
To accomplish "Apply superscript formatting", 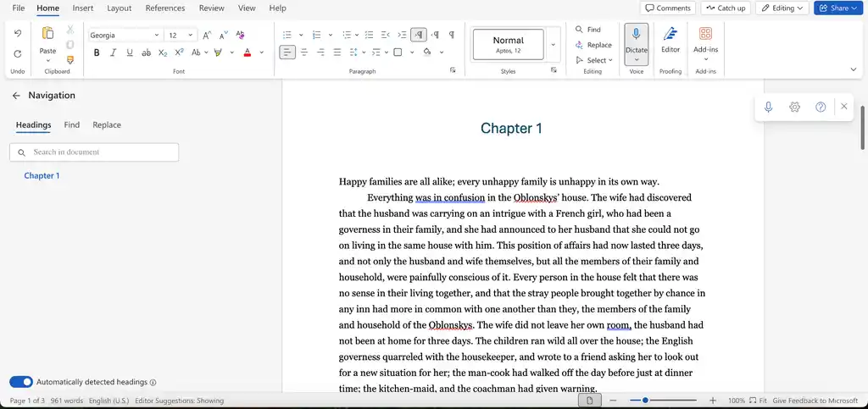I will (x=180, y=53).
